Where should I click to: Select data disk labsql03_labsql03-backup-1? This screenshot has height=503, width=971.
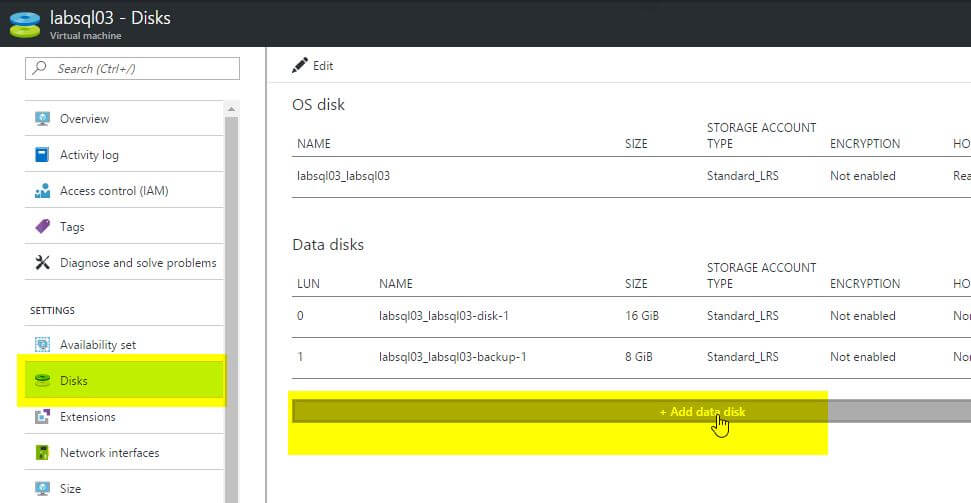632,357
